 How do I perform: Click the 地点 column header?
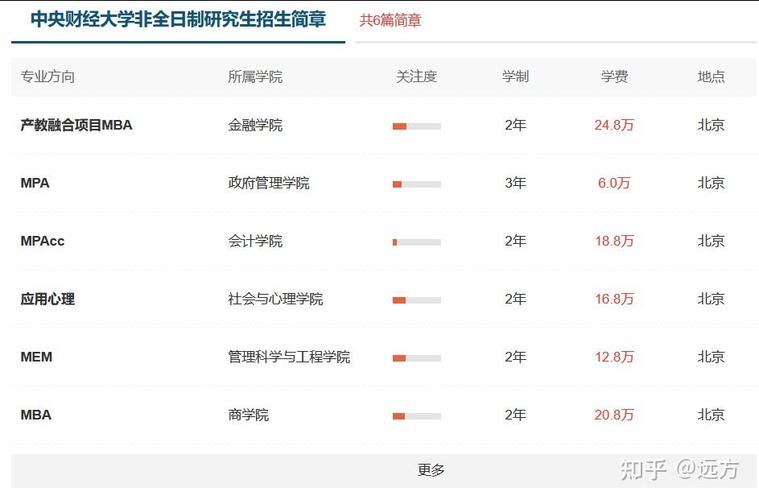coord(711,76)
